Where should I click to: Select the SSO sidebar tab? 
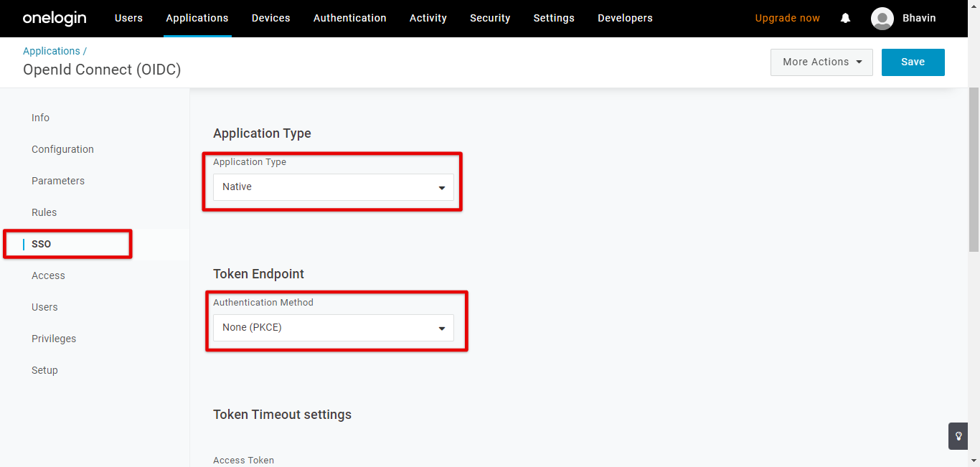click(x=41, y=244)
